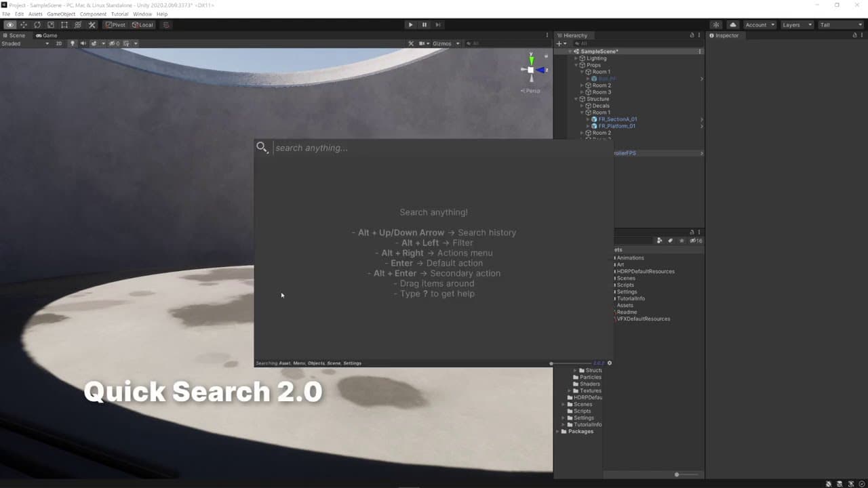
Task: Open the Account dropdown
Action: pos(759,25)
